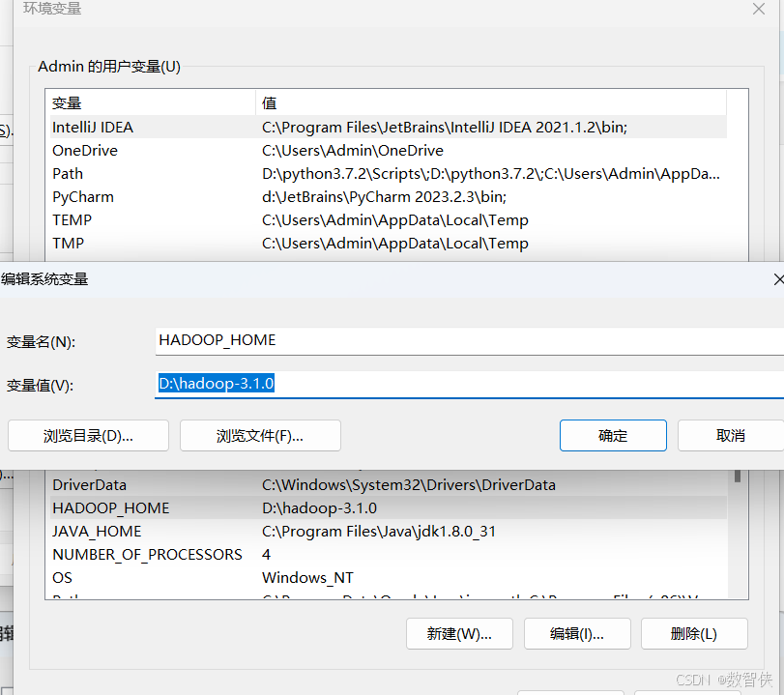The width and height of the screenshot is (784, 695).
Task: Click the 删除(L) button
Action: coord(695,633)
